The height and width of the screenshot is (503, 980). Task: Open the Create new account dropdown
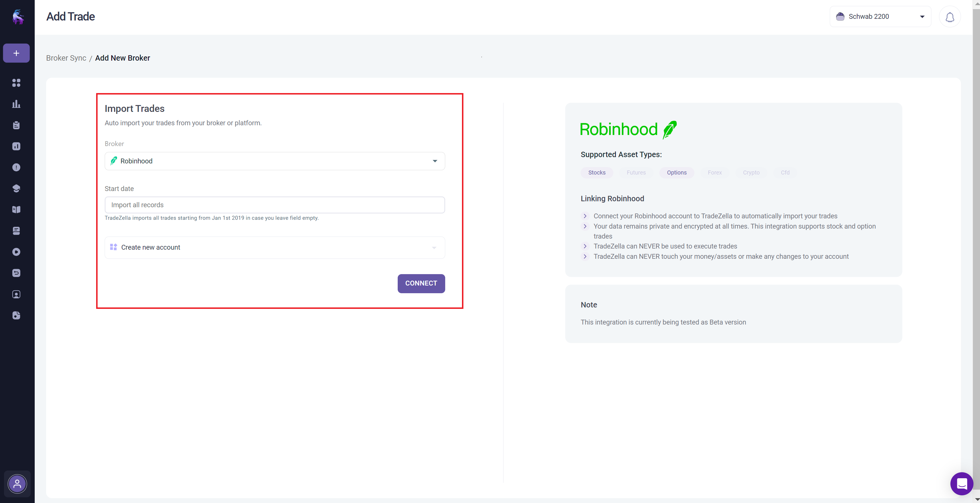(275, 247)
